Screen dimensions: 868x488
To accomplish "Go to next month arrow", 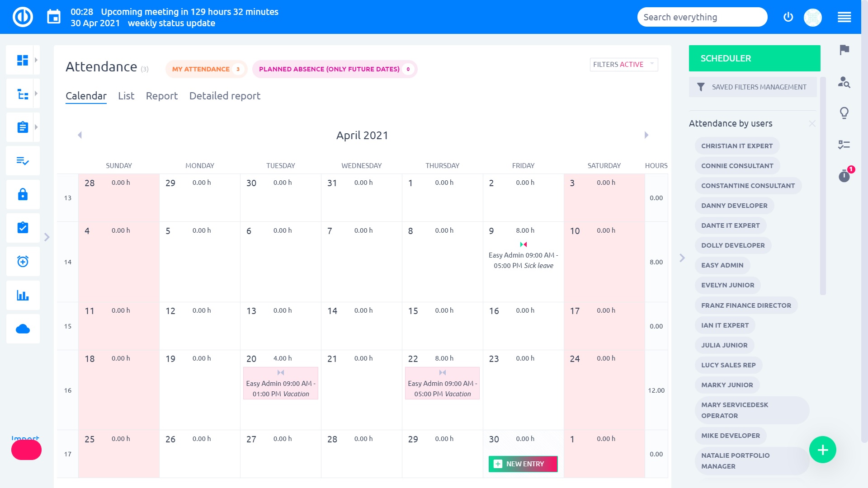I will point(646,135).
